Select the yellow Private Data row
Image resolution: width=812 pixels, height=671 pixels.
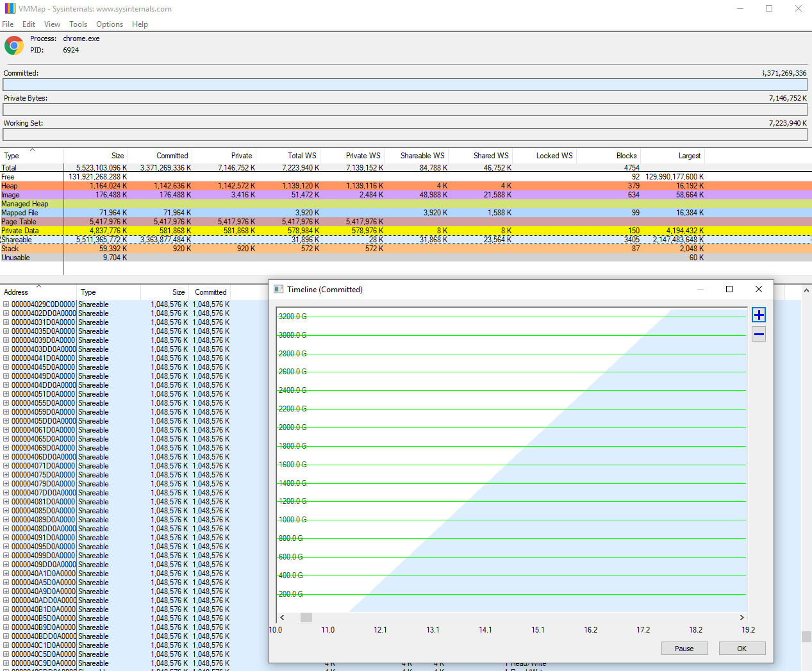tap(20, 231)
